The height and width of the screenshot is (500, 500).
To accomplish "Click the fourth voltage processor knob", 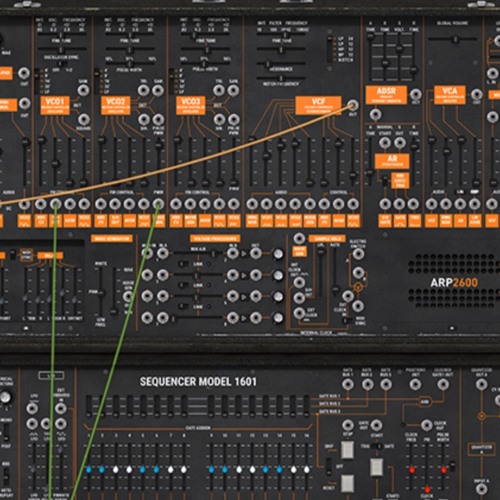I will 278,318.
